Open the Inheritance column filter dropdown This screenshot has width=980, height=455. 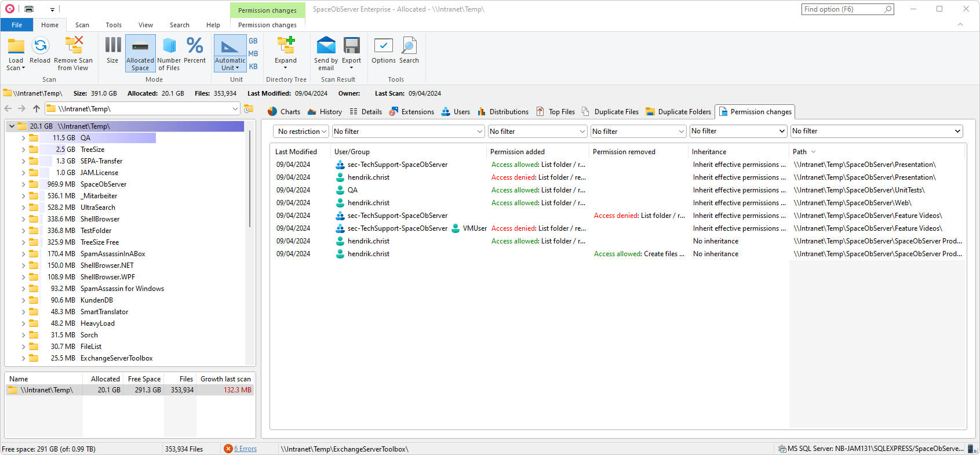click(738, 132)
